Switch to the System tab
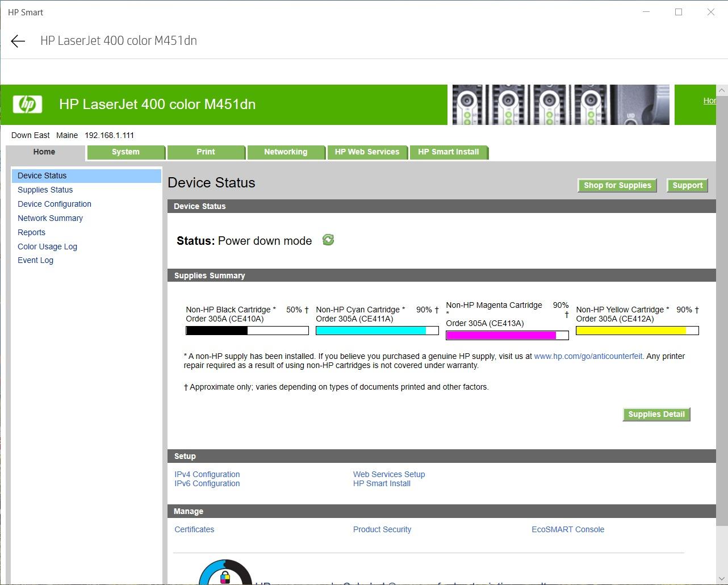The image size is (728, 585). [125, 152]
